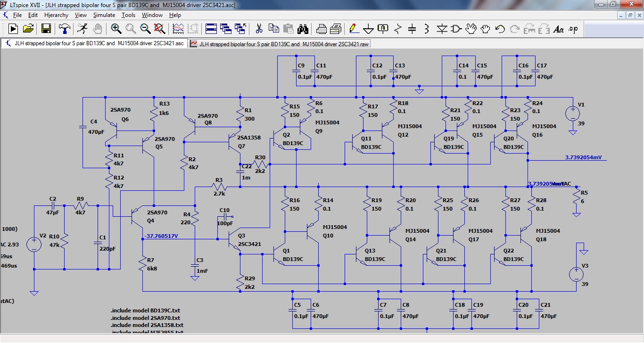Click the R7 6k8 resistor label

pyautogui.click(x=151, y=264)
